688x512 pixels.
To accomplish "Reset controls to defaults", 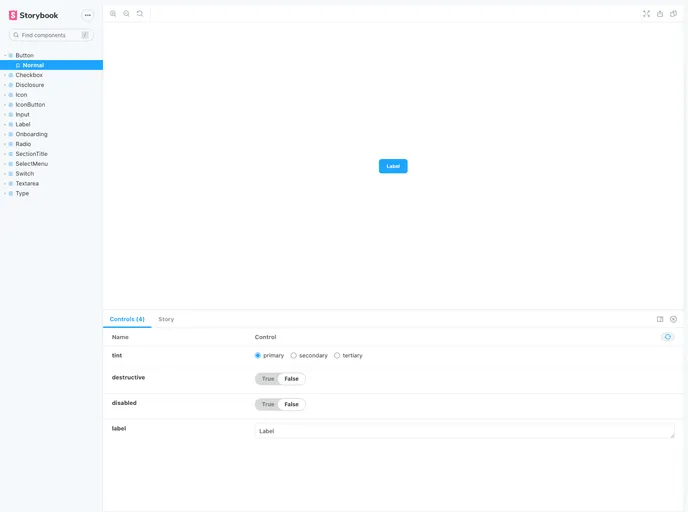I will coord(668,337).
